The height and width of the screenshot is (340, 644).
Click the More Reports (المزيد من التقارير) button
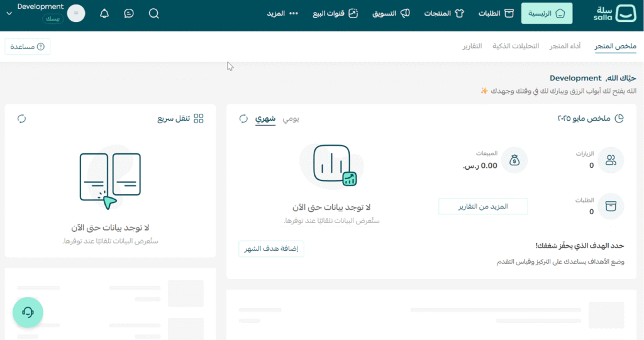(x=482, y=206)
